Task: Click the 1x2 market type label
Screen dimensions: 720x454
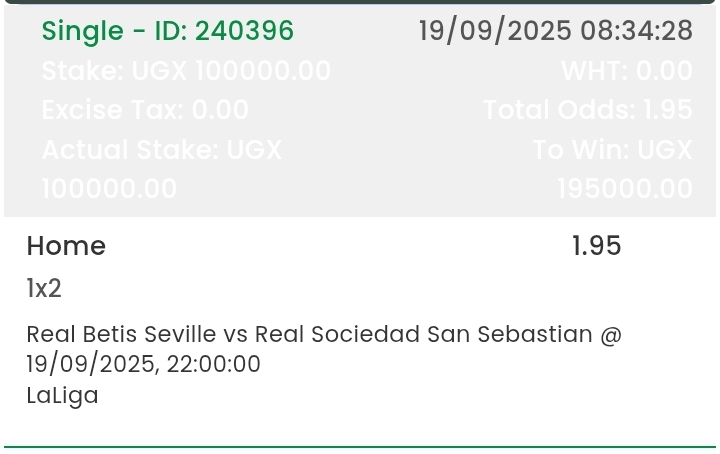Action: point(44,288)
